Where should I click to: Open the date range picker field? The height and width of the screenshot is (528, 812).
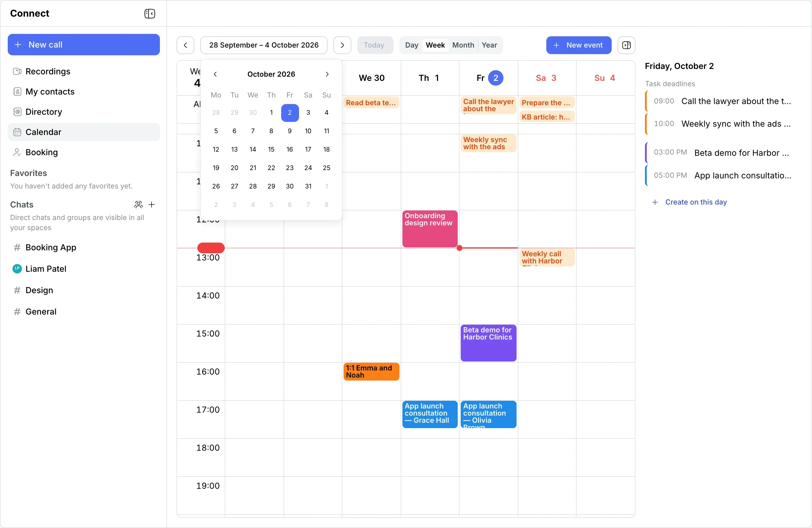coord(264,45)
